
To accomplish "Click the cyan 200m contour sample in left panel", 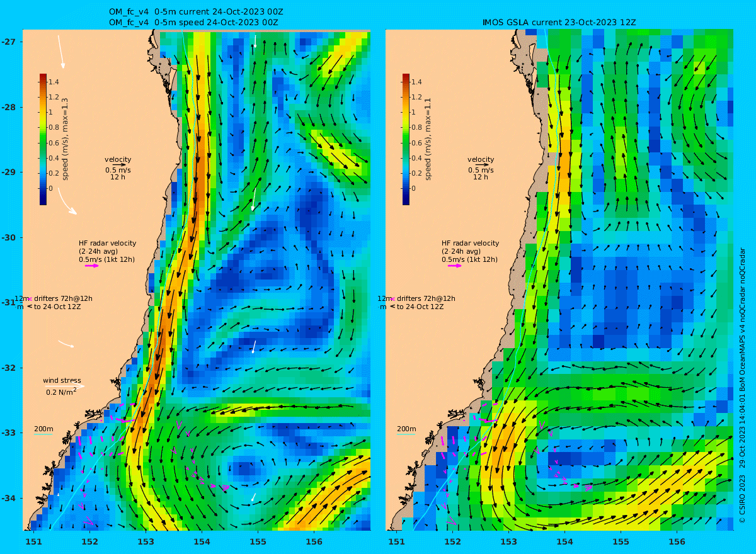I will click(43, 434).
